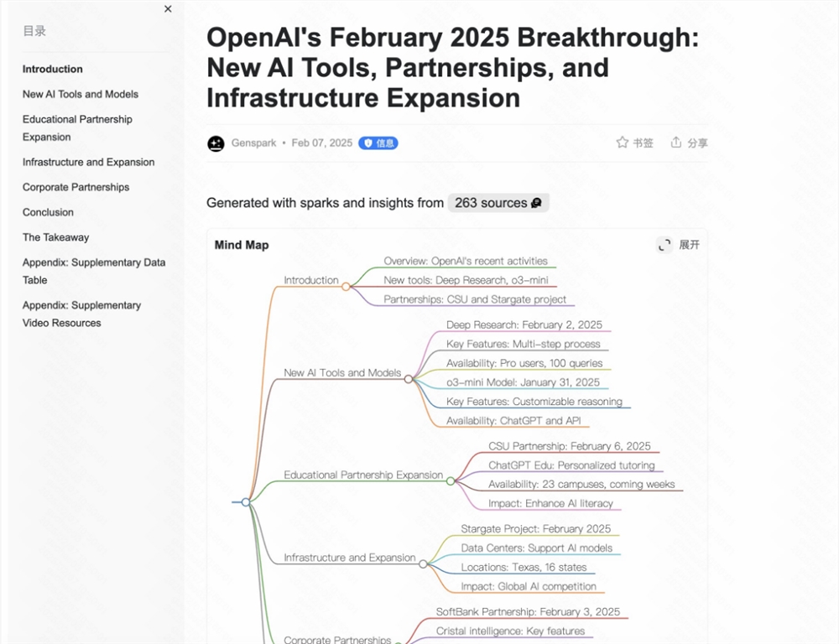Collapse the New AI Tools and Models node
Image resolution: width=839 pixels, height=644 pixels.
[409, 379]
